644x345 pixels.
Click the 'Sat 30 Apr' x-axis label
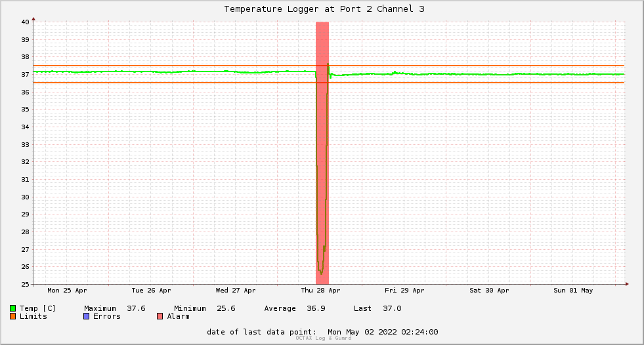click(x=489, y=291)
